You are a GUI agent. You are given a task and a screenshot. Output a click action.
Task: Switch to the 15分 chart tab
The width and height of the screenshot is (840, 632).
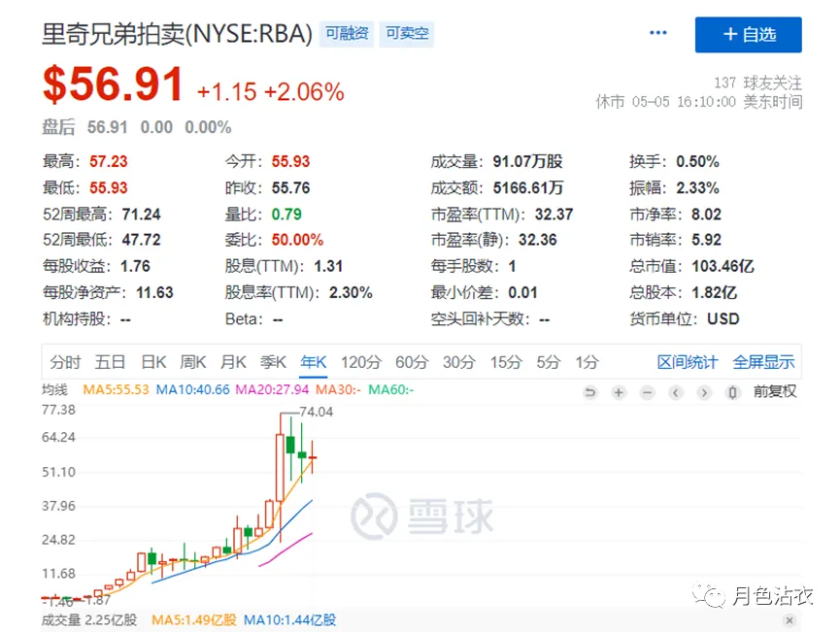[x=506, y=362]
